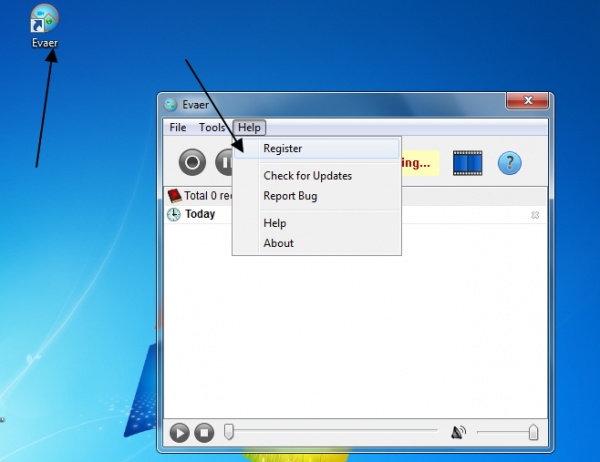
Task: Click the Total 0 records header text
Action: pyautogui.click(x=208, y=196)
